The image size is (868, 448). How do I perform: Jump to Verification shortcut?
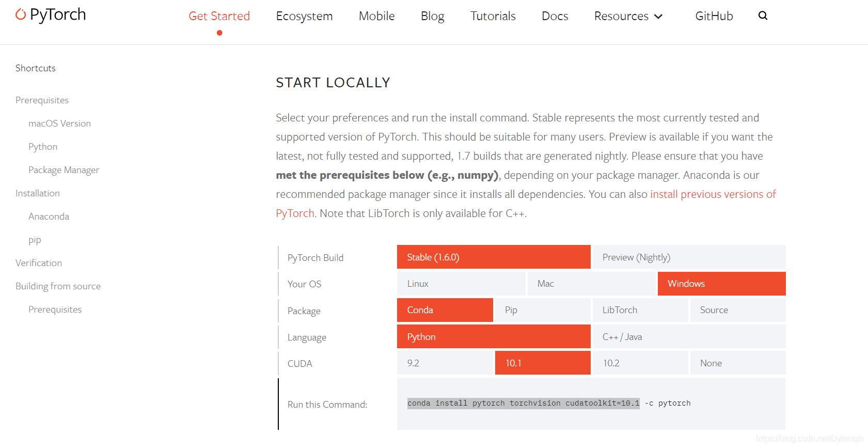click(x=39, y=263)
